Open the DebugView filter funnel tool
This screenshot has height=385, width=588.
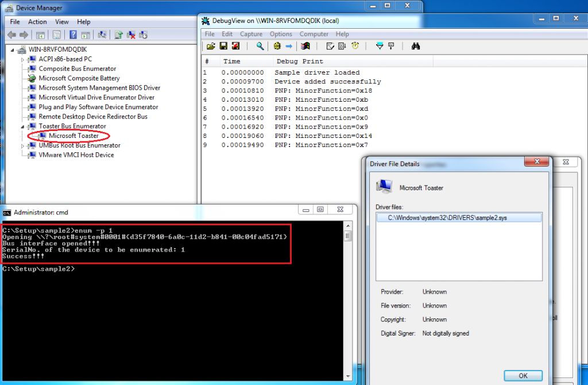tap(380, 46)
